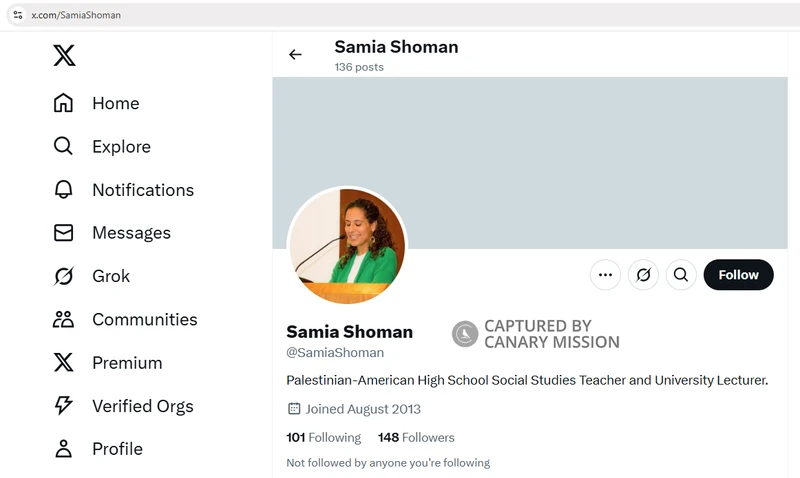The image size is (800, 478).
Task: Go back using the arrow icon
Action: [x=295, y=55]
